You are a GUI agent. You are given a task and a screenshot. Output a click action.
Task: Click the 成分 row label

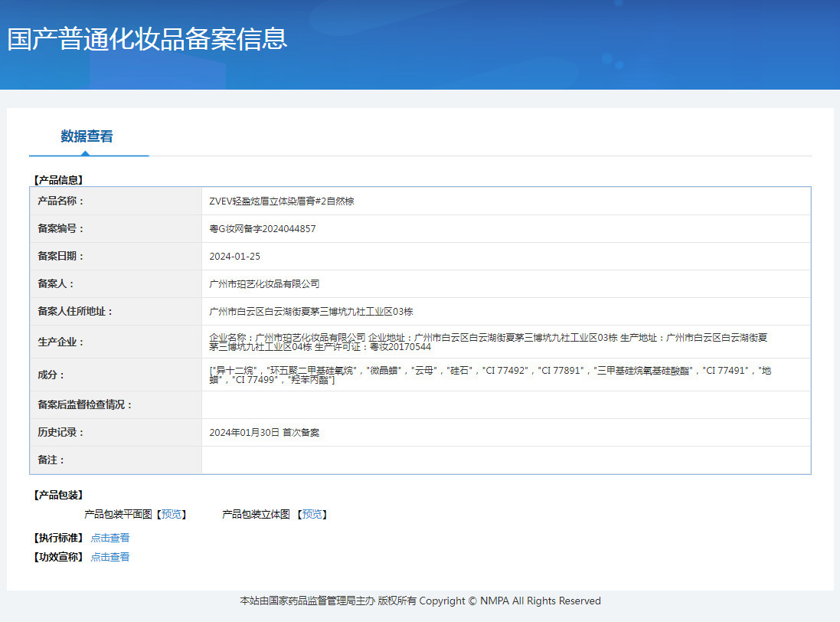click(51, 375)
